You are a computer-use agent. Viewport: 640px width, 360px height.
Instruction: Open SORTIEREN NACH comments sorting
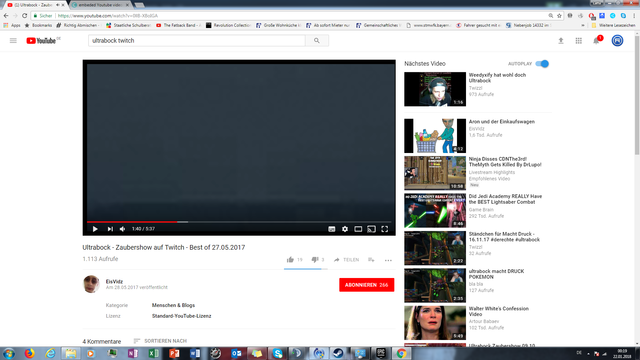[x=160, y=341]
